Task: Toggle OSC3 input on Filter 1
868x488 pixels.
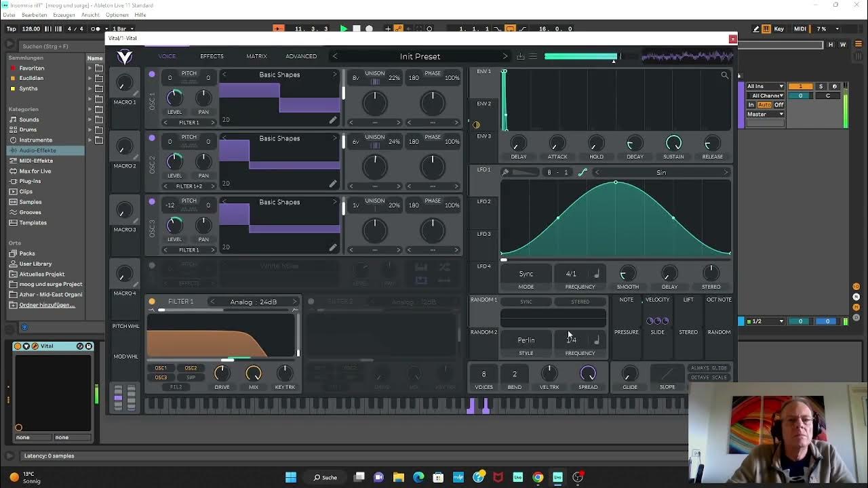Action: [161, 378]
